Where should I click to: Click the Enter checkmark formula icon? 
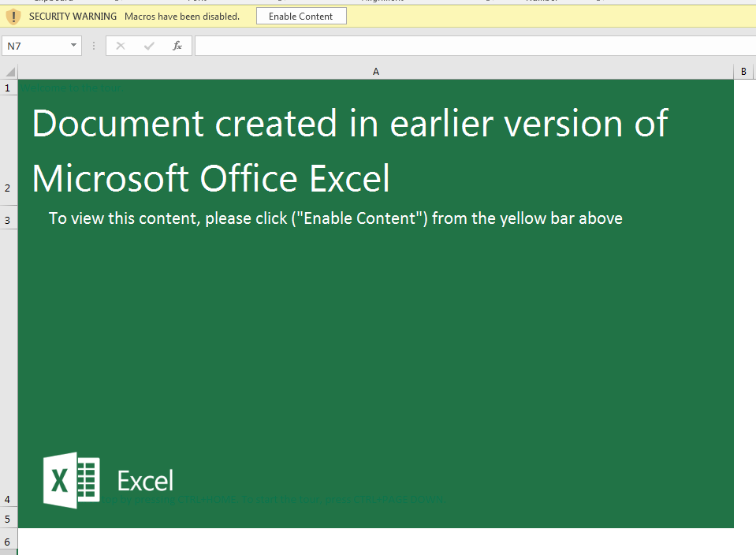149,46
